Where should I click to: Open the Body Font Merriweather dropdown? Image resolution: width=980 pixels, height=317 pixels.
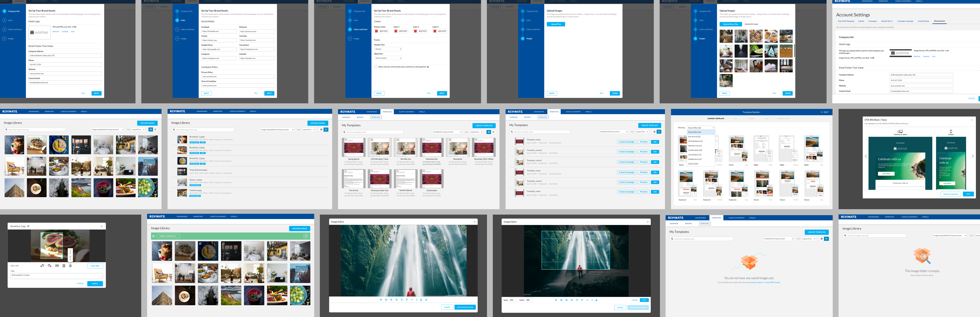[x=388, y=58]
